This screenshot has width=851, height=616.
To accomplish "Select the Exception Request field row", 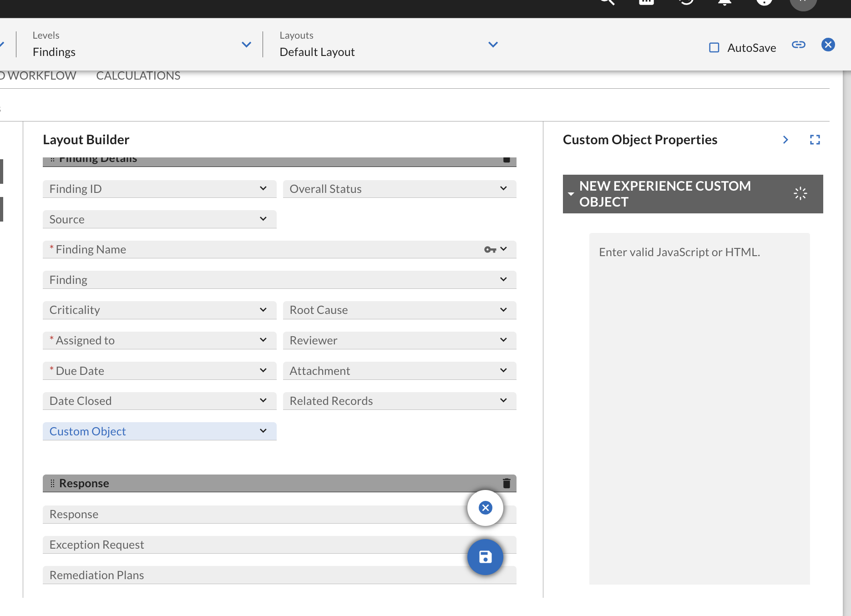I will (279, 545).
